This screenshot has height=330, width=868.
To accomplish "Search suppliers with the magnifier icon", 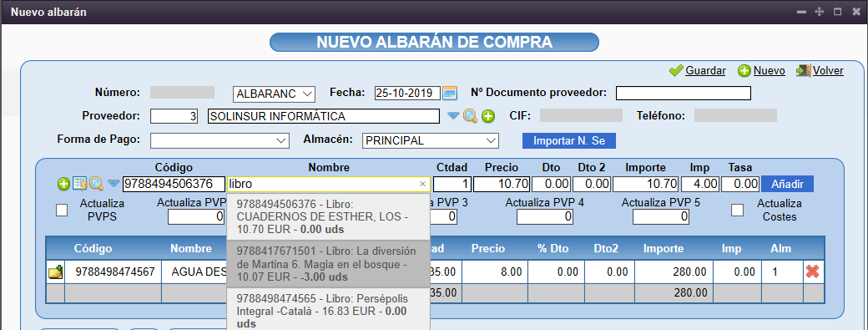I will 470,116.
